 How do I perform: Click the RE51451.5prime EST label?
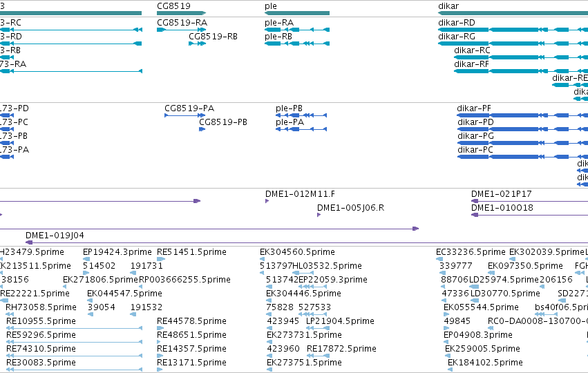tap(191, 252)
